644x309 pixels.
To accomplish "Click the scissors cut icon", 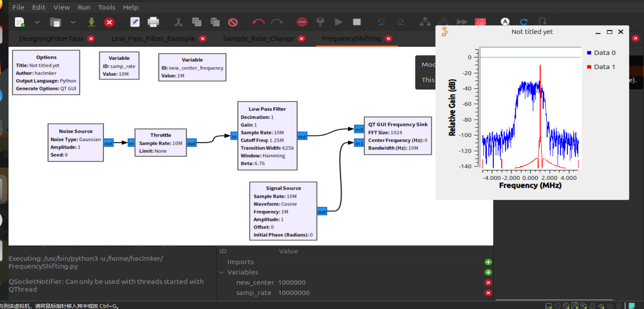I will 178,22.
